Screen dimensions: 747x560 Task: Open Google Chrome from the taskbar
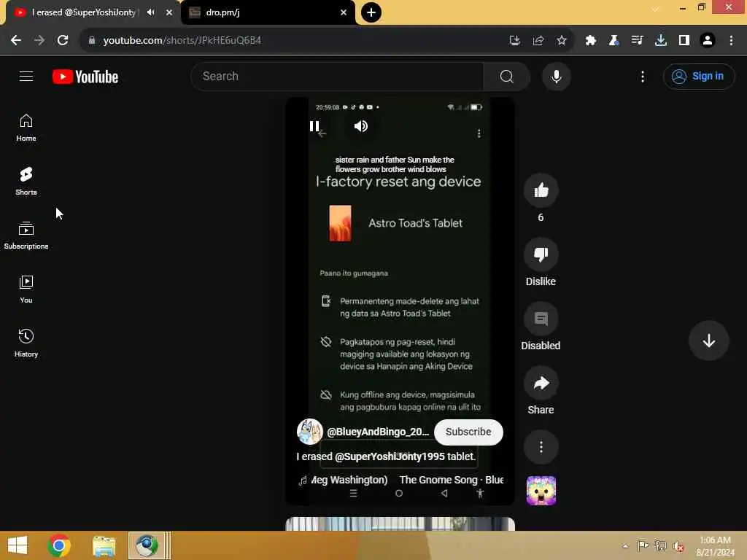click(x=59, y=545)
